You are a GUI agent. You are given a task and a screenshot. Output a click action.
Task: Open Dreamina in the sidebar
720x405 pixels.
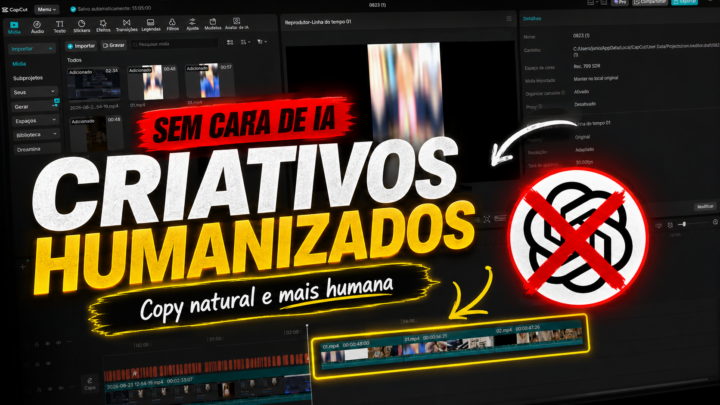(x=37, y=149)
